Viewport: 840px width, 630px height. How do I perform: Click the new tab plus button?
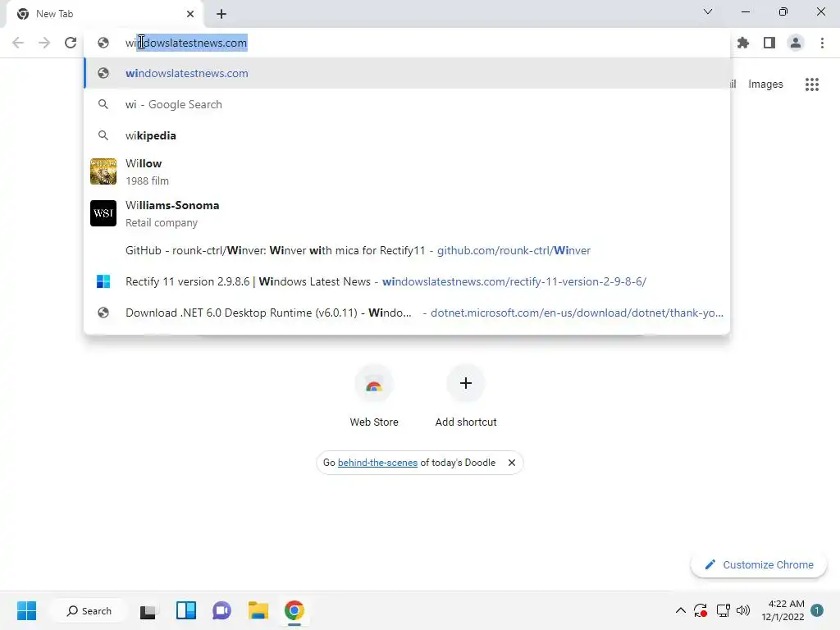[221, 14]
